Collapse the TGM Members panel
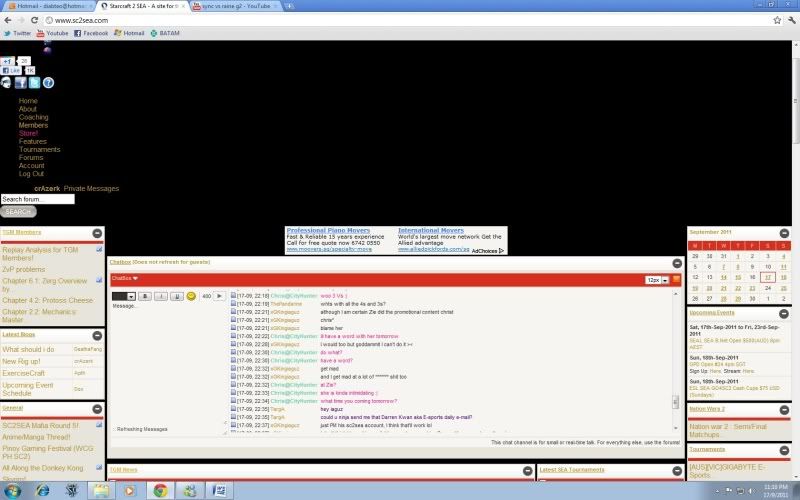Screen dimensions: 800x500 coord(97,233)
